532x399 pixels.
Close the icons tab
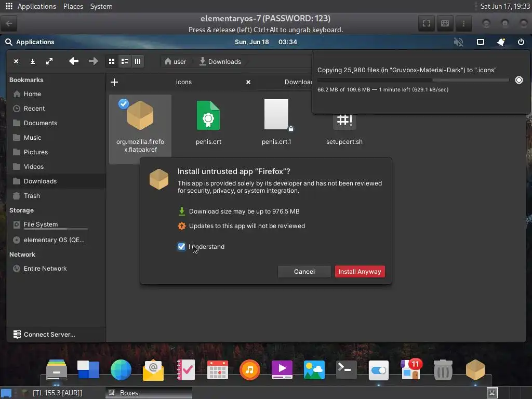point(248,82)
